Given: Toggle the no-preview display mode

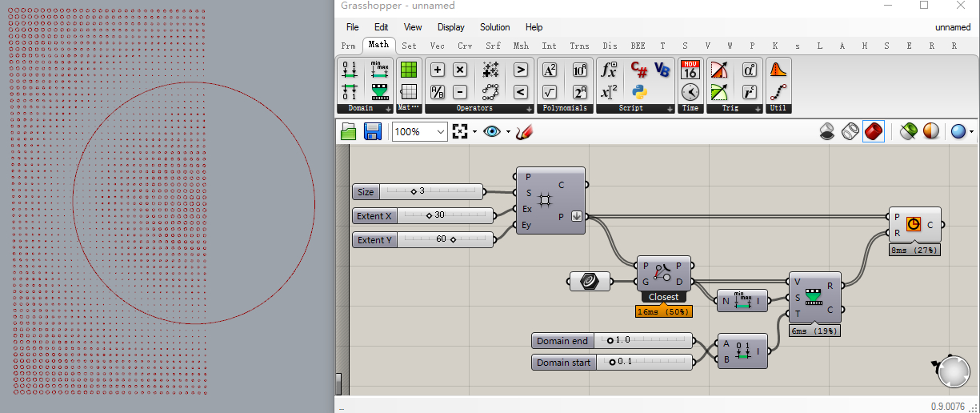Looking at the screenshot, I should tap(829, 131).
